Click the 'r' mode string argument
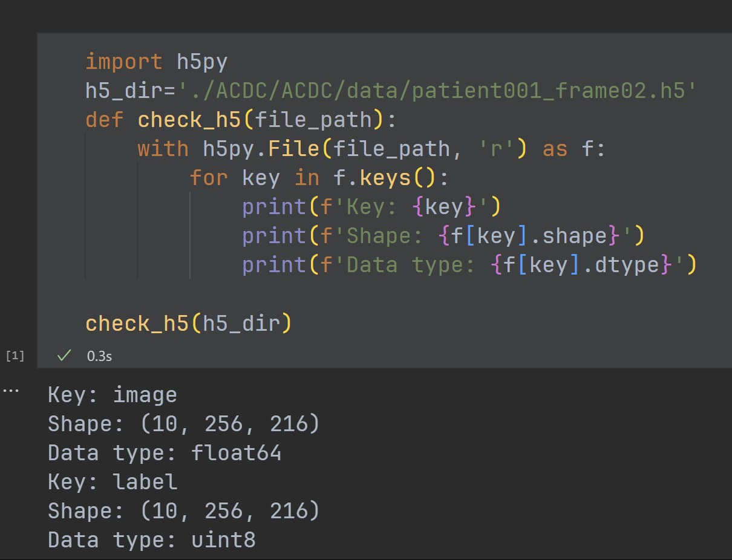The image size is (732, 560). point(495,149)
